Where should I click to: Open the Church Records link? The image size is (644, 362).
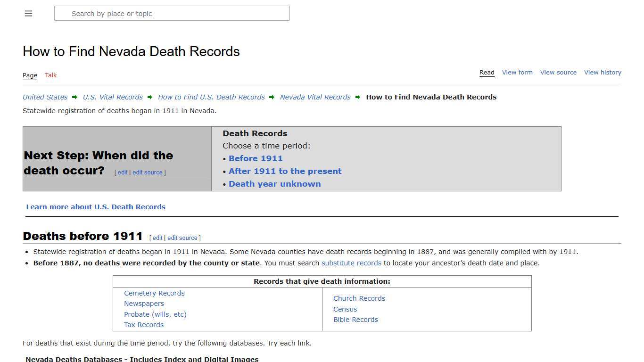[359, 298]
